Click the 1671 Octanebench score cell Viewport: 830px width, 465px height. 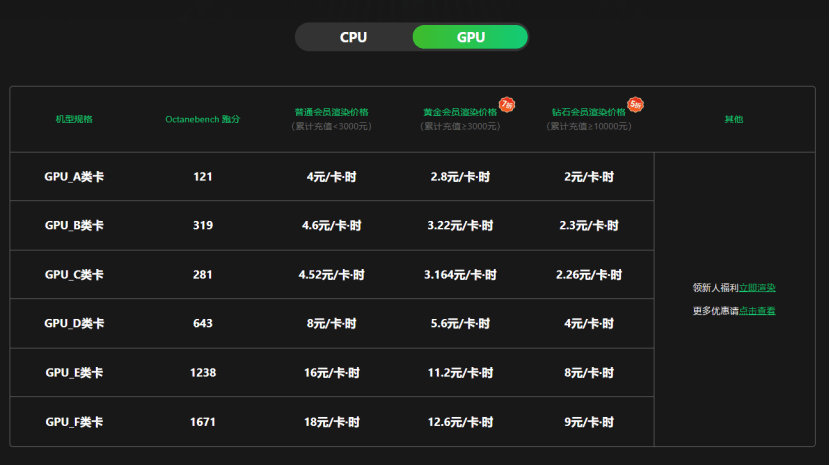click(x=203, y=422)
